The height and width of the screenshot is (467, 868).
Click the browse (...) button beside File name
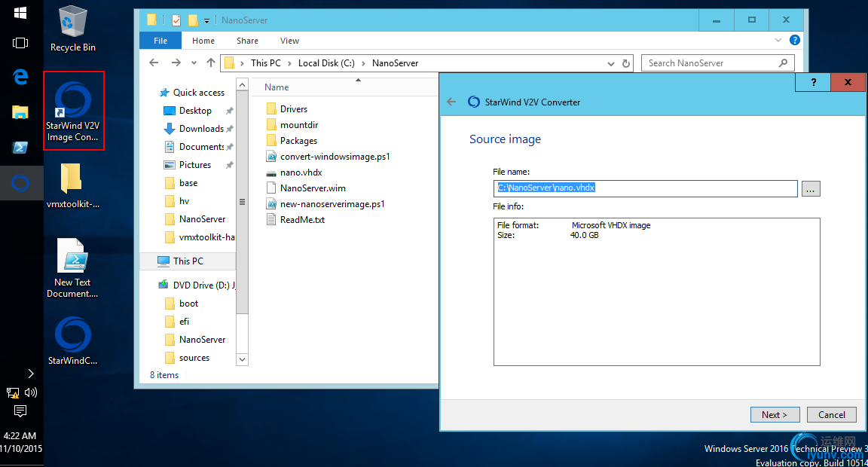coord(811,189)
